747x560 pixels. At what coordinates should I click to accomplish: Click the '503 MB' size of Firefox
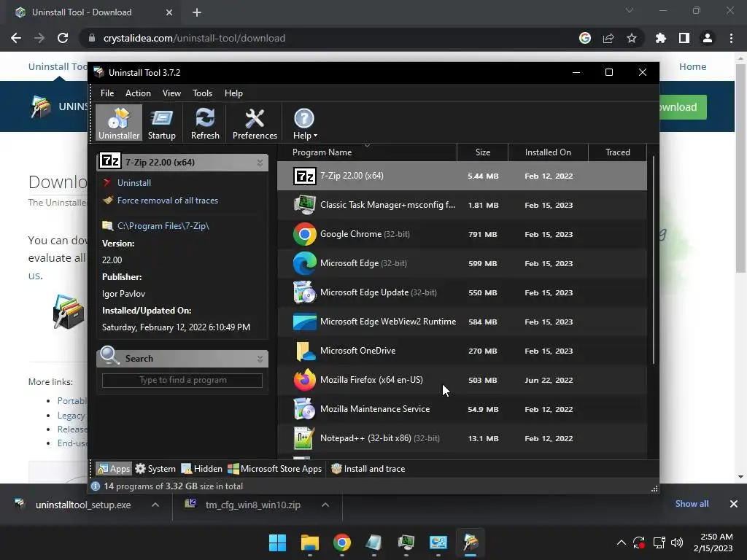tap(483, 380)
